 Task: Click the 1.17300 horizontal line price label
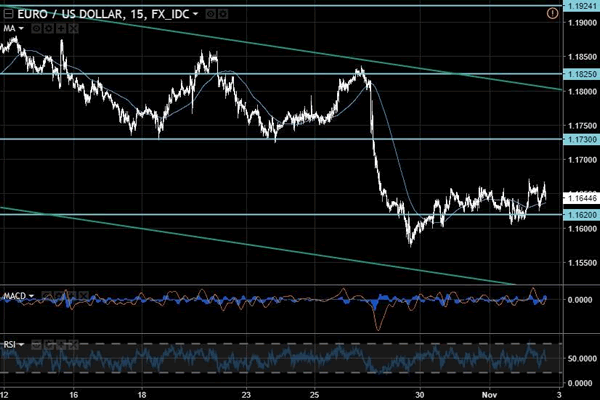pyautogui.click(x=582, y=139)
